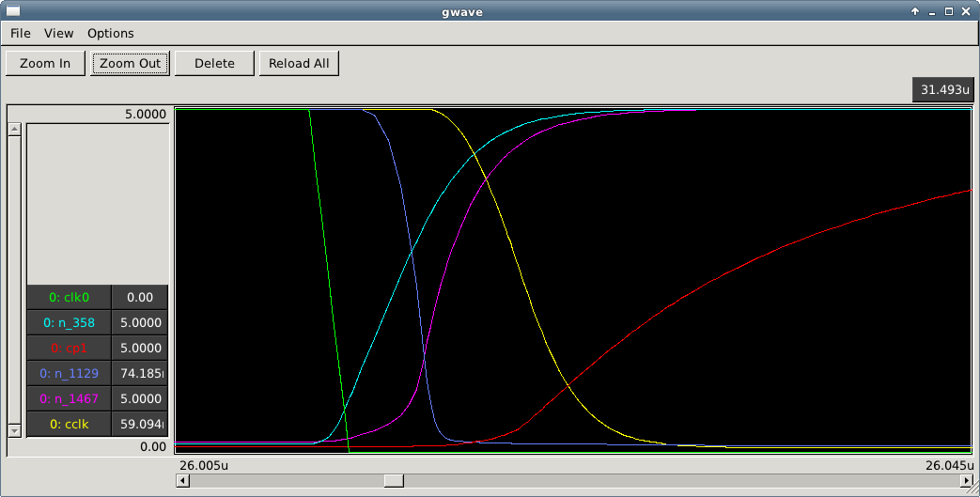Screen dimensions: 980x497
Task: Select the cp1 signal label
Action: (x=69, y=349)
